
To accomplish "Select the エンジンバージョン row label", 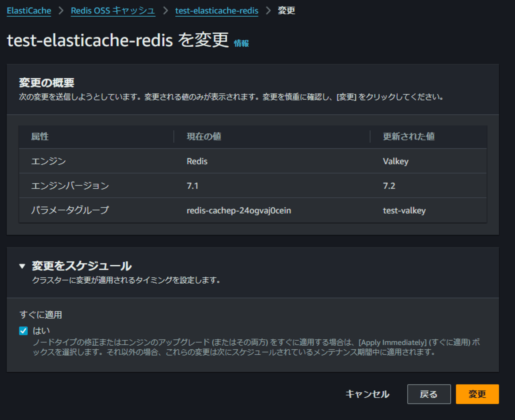I will click(70, 186).
